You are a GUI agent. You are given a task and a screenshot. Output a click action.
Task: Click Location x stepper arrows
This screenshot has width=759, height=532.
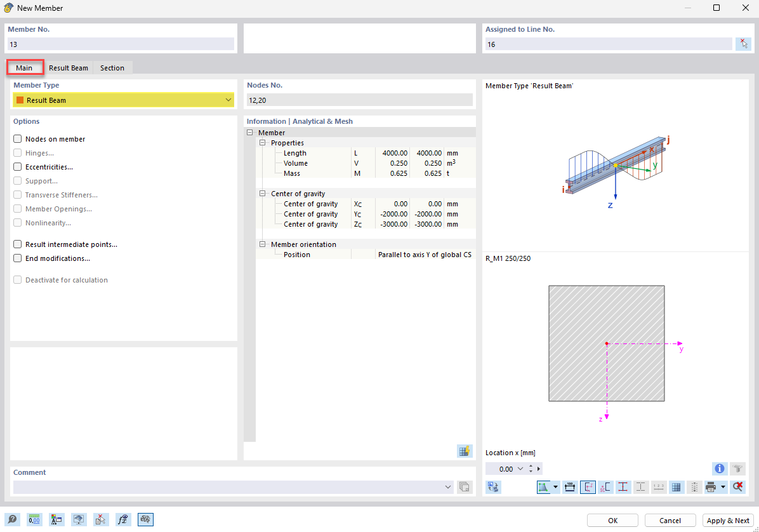tap(531, 469)
